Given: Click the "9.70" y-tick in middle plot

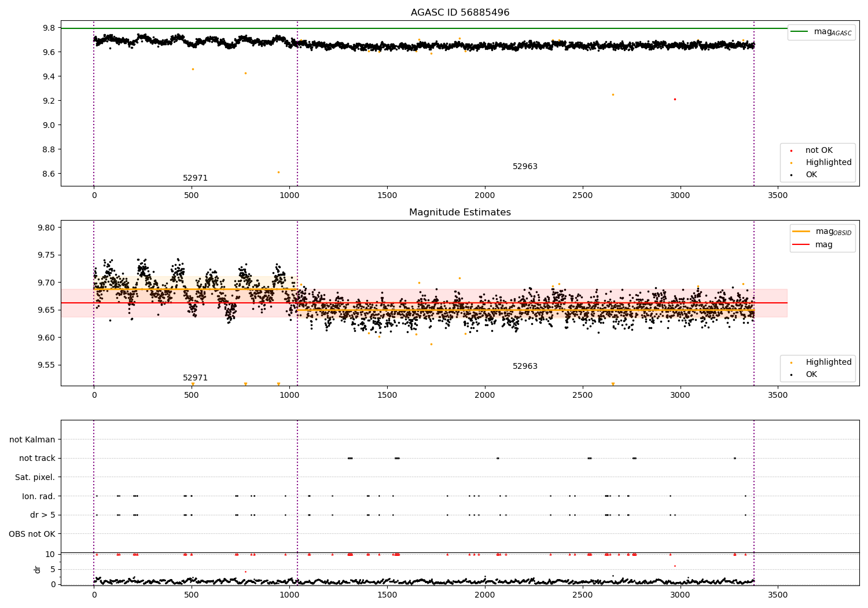Looking at the screenshot, I should [47, 283].
